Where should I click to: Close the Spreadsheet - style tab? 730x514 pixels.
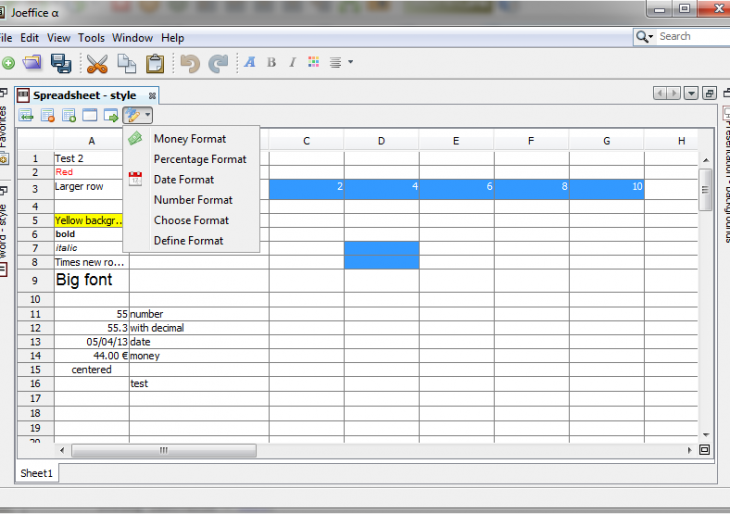[152, 96]
